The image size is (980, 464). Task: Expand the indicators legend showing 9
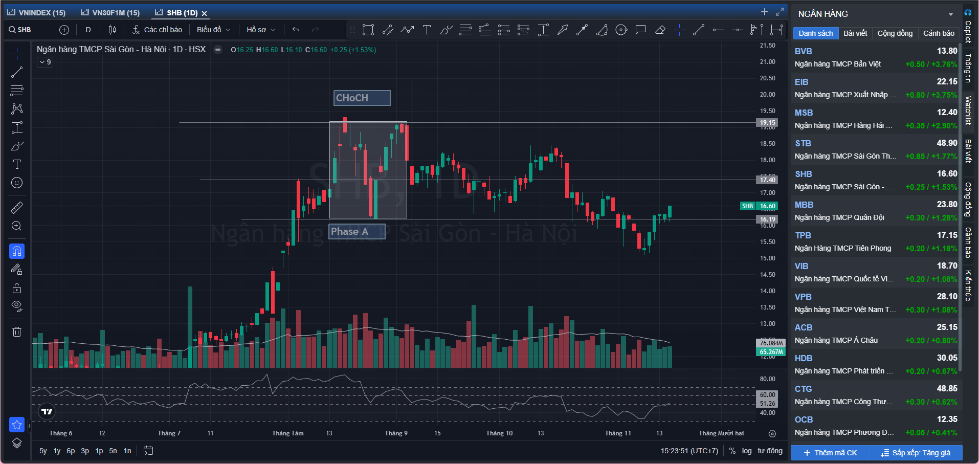click(x=45, y=62)
